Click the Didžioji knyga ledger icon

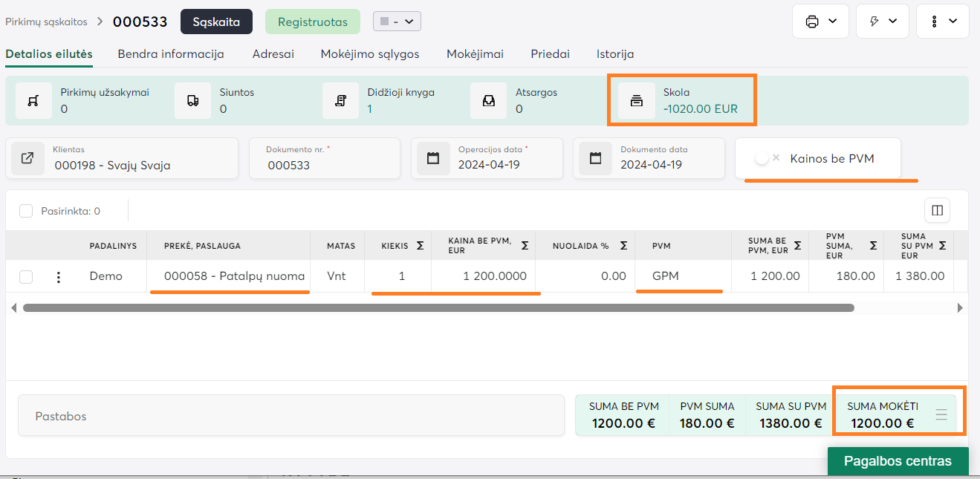(341, 101)
